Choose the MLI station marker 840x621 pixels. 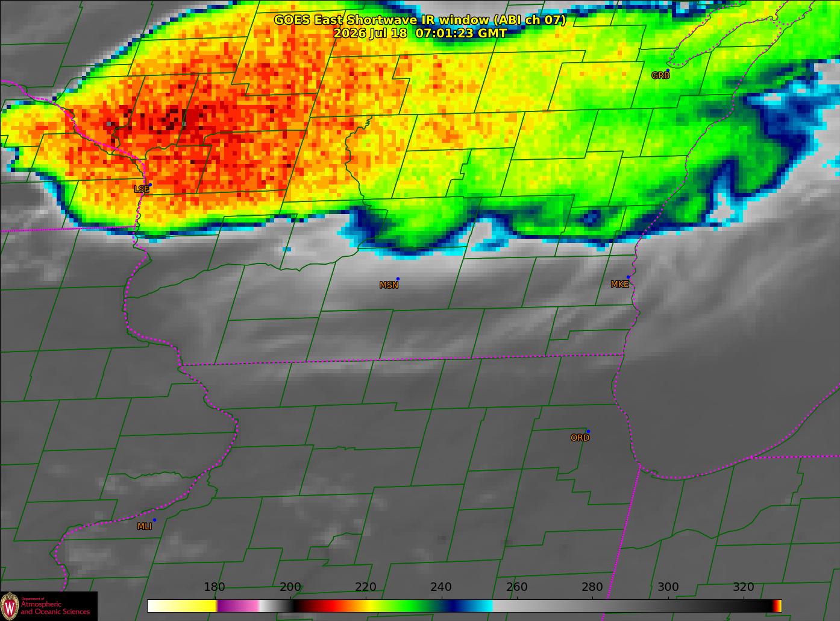pos(154,520)
